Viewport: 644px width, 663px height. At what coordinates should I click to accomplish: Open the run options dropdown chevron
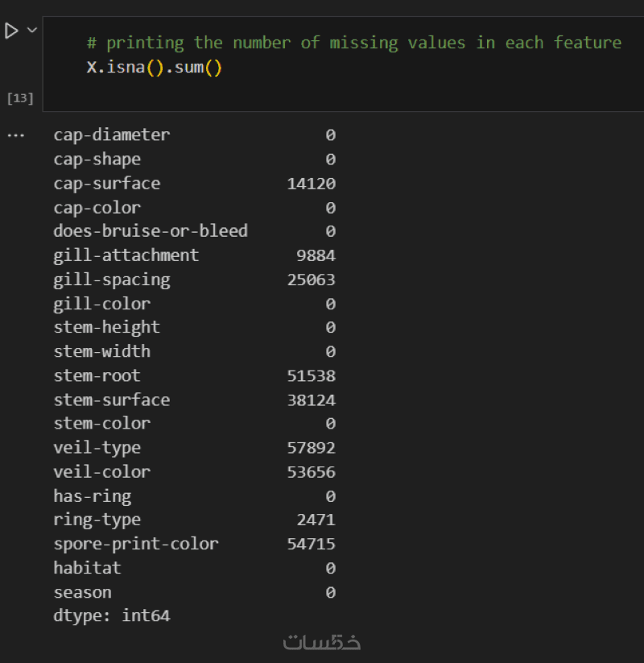[32, 30]
